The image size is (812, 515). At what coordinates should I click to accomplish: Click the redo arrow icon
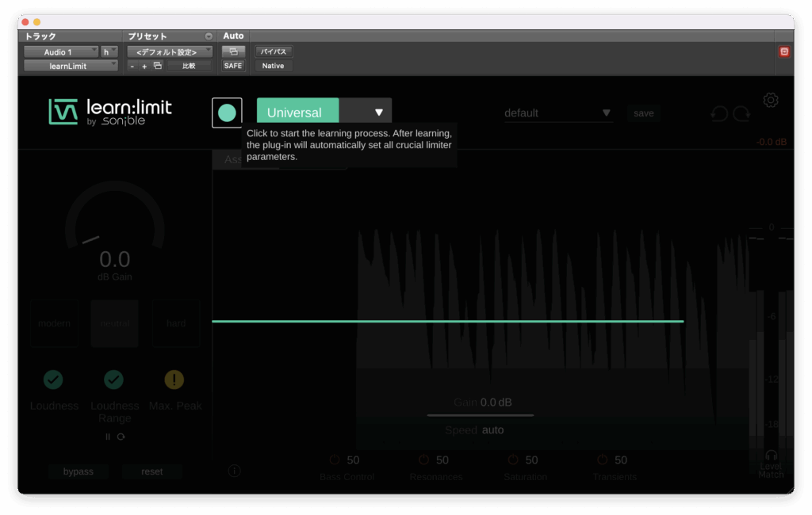tap(741, 113)
